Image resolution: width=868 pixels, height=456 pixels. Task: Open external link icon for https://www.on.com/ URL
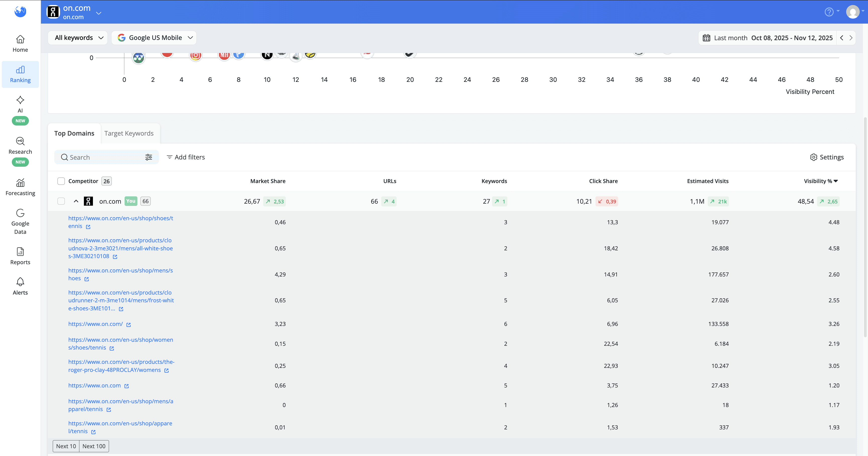pyautogui.click(x=128, y=325)
